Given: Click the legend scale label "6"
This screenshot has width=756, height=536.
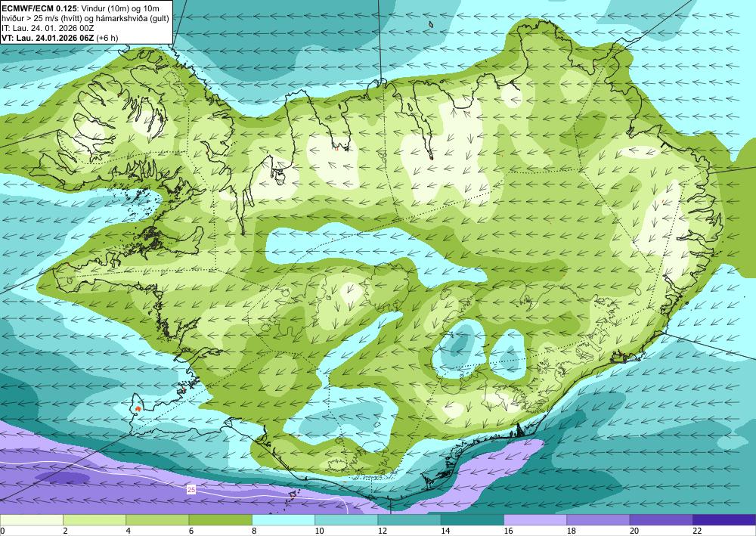Looking at the screenshot, I should click(191, 531).
